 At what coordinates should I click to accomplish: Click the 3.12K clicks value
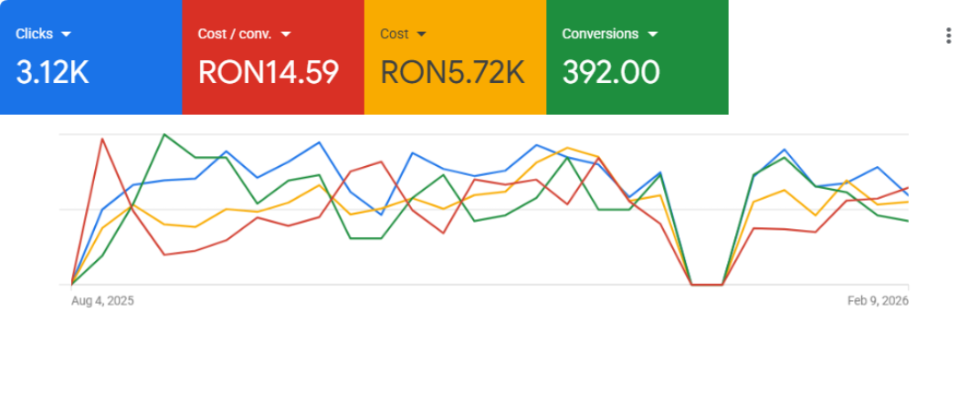pos(52,72)
